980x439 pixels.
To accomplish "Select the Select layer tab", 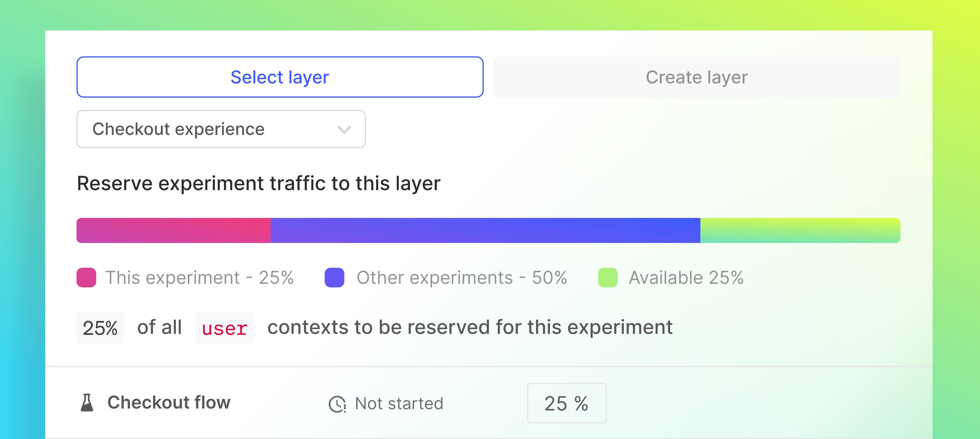I will 280,77.
